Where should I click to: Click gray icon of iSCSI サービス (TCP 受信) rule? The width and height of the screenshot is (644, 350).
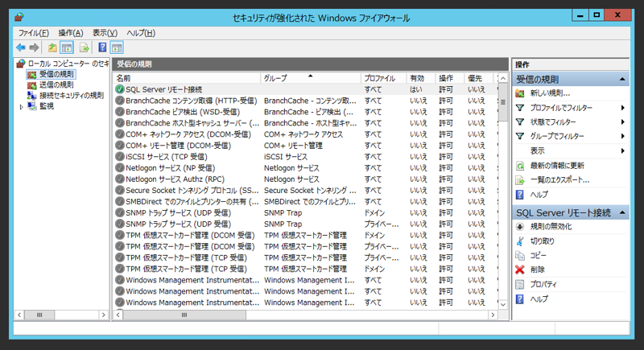pos(119,156)
